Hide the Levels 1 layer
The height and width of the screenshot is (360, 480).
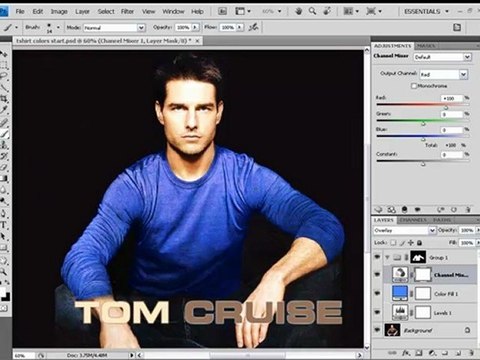pyautogui.click(x=377, y=312)
